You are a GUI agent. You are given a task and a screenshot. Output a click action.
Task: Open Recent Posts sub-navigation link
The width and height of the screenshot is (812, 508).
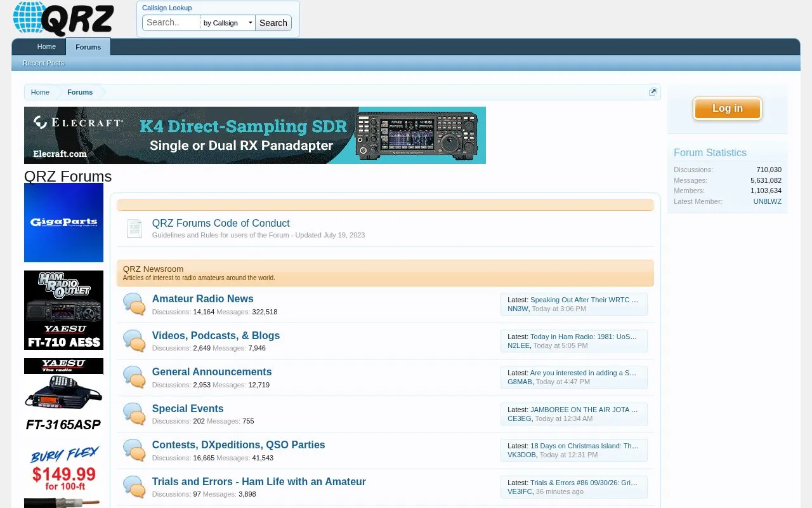pos(43,63)
